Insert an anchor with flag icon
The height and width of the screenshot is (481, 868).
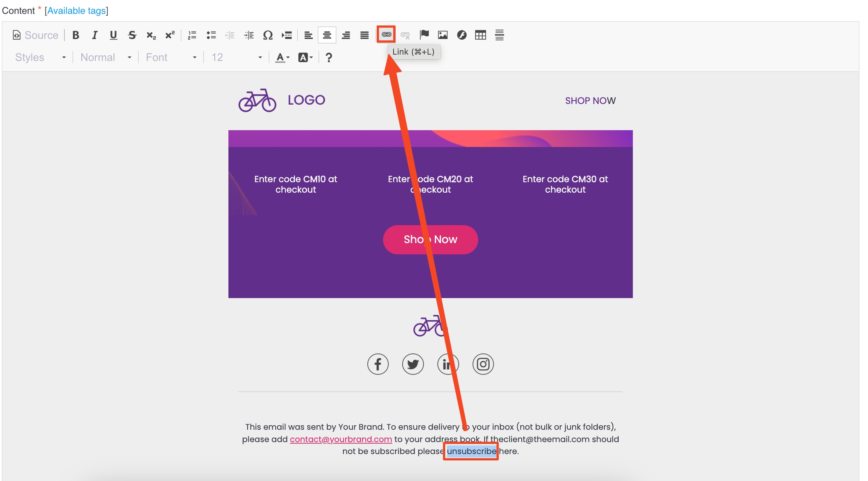coord(424,35)
